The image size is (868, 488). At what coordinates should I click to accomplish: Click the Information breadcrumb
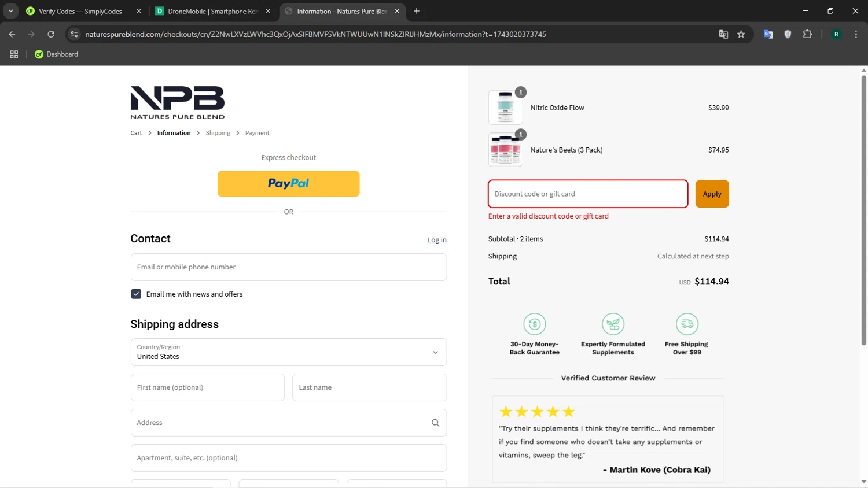pyautogui.click(x=174, y=133)
